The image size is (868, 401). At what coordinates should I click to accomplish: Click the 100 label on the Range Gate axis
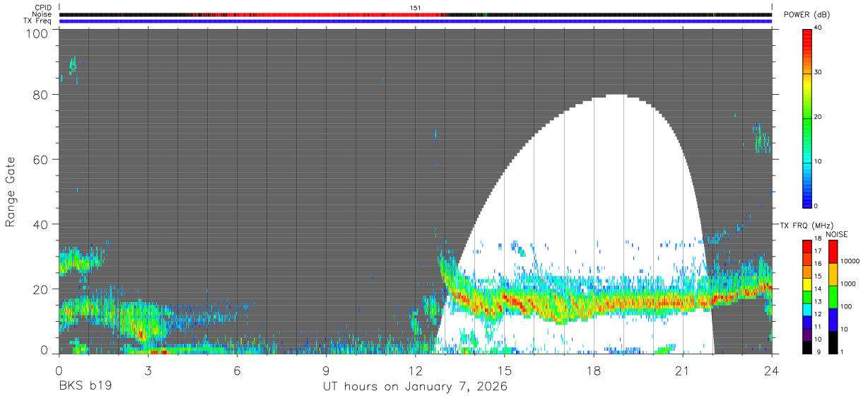[37, 33]
